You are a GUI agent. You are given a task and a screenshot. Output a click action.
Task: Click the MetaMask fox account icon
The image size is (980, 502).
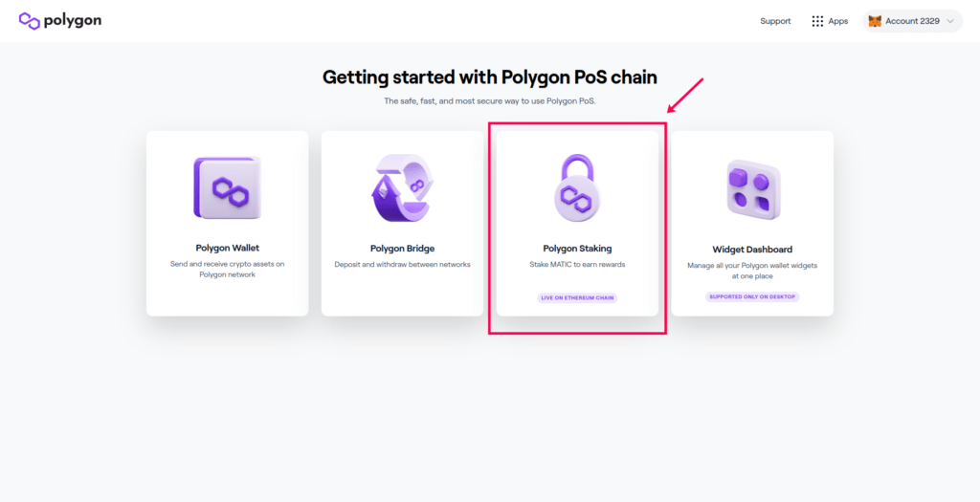(875, 21)
